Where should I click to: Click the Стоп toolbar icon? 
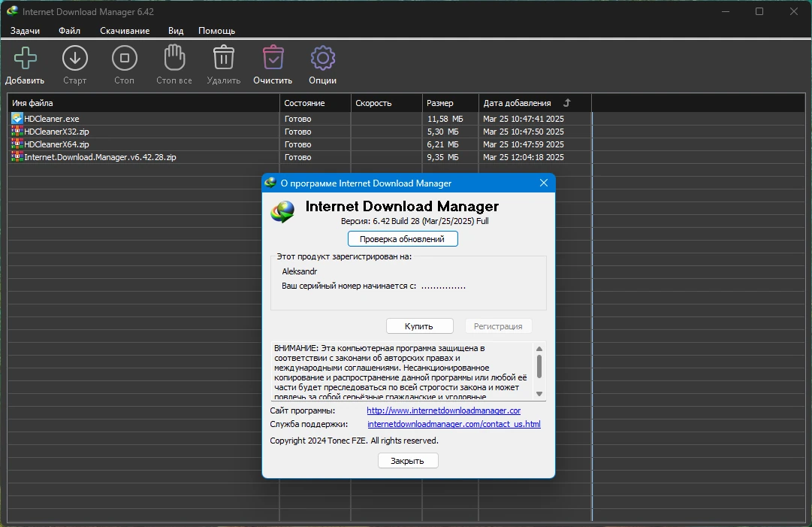point(124,58)
